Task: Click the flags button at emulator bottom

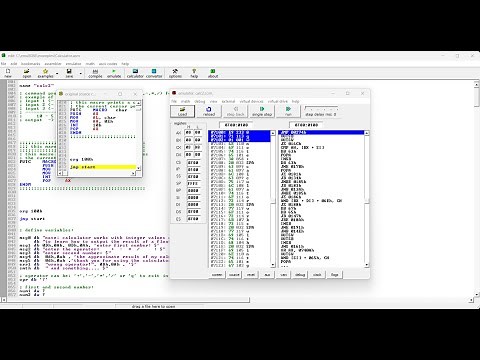Action: tap(334, 275)
